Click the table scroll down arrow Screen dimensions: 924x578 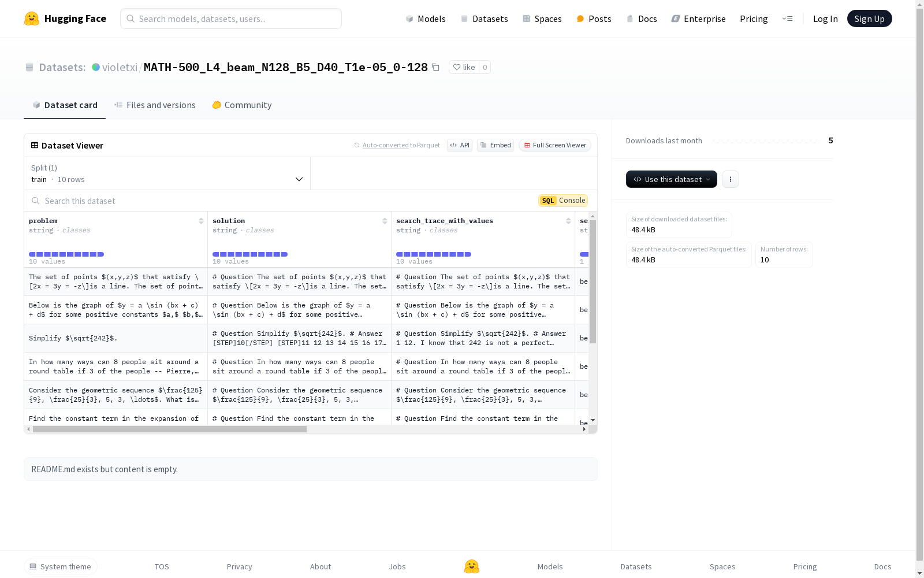[593, 420]
